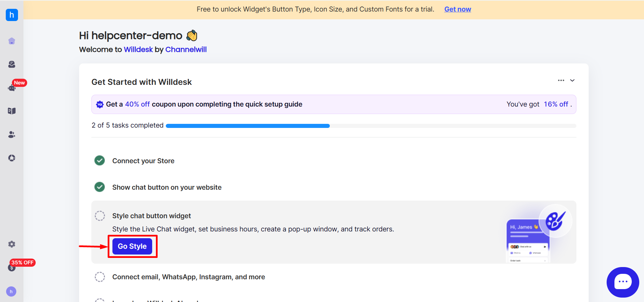Viewport: 644px width, 302px height.
Task: Open the account avatar at sidebar bottom
Action: [x=11, y=291]
